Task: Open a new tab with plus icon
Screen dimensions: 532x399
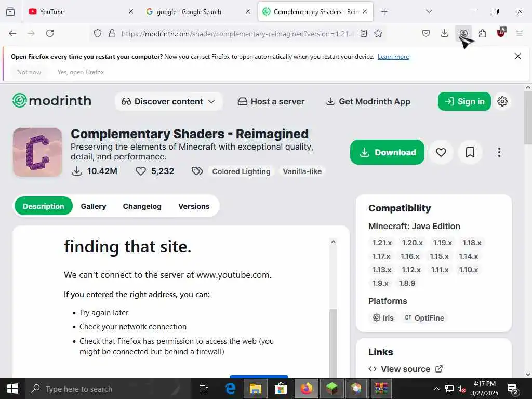Action: click(x=384, y=12)
